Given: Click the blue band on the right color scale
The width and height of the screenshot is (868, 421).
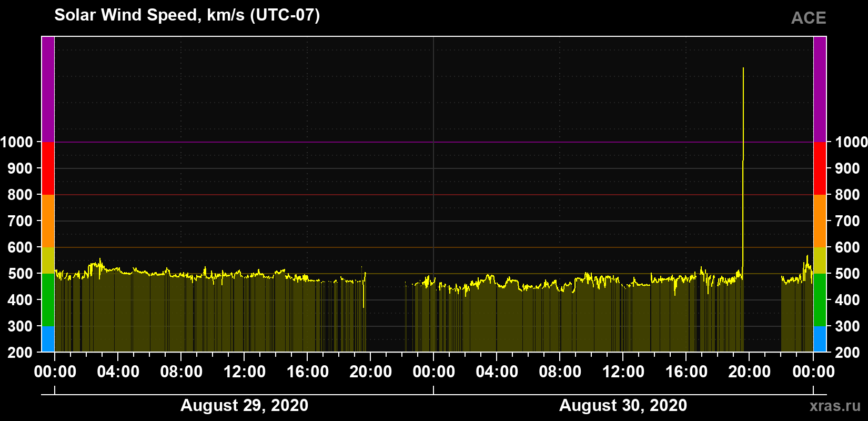Looking at the screenshot, I should click(x=820, y=339).
